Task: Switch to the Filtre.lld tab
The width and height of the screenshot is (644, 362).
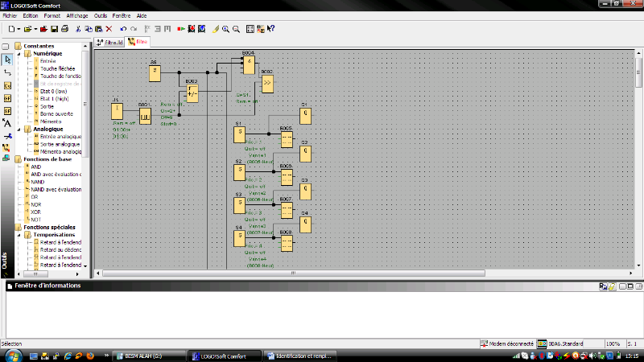Action: (109, 42)
